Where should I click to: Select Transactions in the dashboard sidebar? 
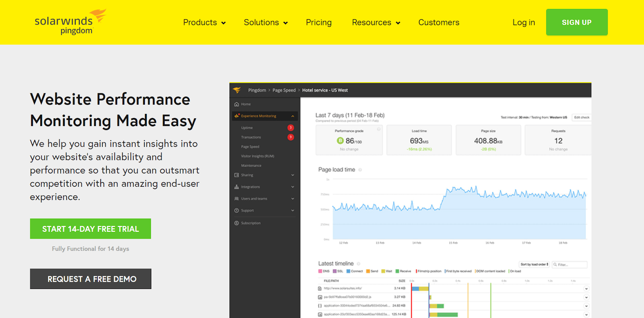coord(251,137)
